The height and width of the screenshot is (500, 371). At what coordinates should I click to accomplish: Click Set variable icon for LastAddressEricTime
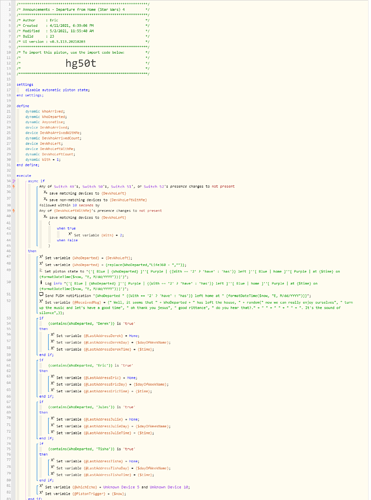click(x=53, y=391)
